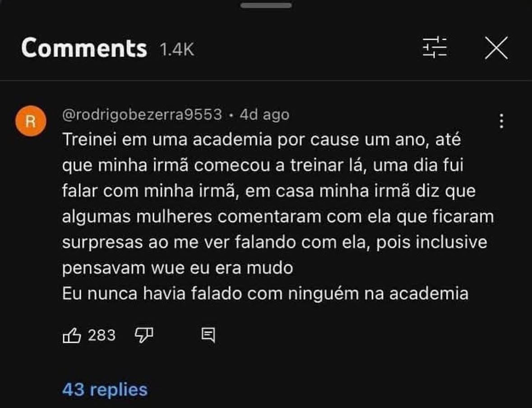The height and width of the screenshot is (408, 532).
Task: Select the Comments header tab
Action: click(84, 48)
